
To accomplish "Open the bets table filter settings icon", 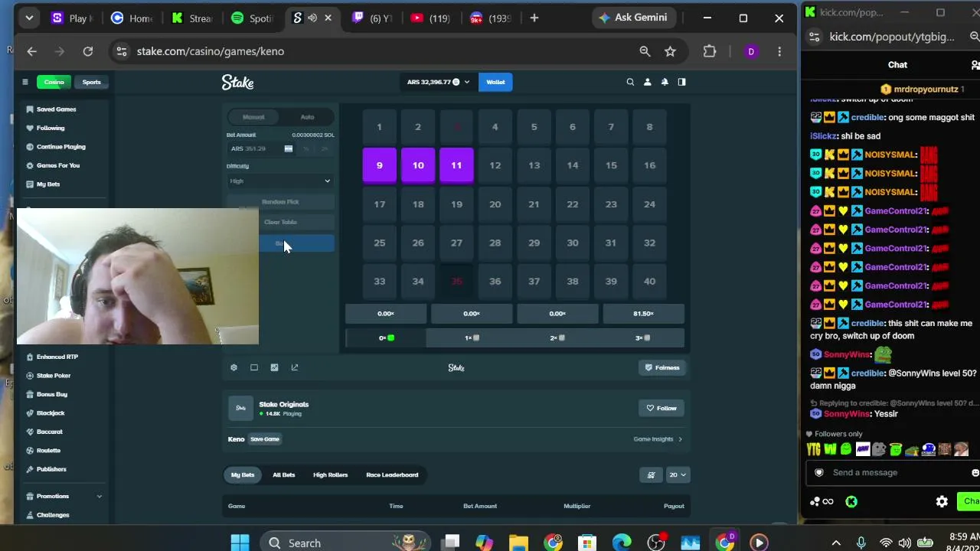I will click(651, 475).
